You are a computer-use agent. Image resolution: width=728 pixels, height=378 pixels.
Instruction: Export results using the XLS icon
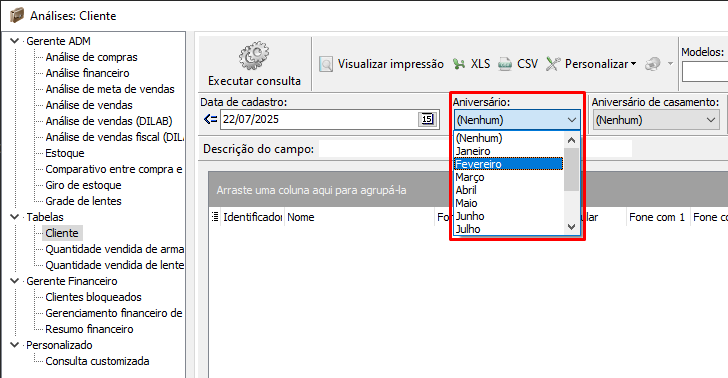tap(459, 64)
